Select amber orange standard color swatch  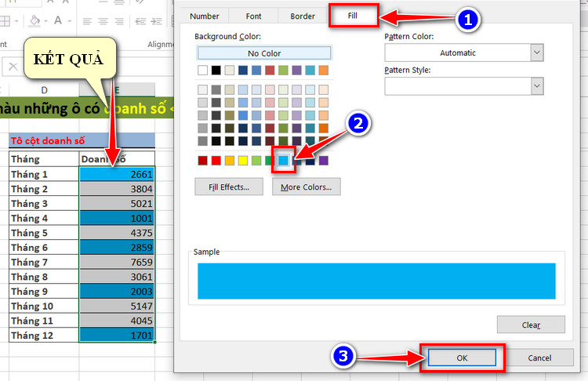[230, 161]
